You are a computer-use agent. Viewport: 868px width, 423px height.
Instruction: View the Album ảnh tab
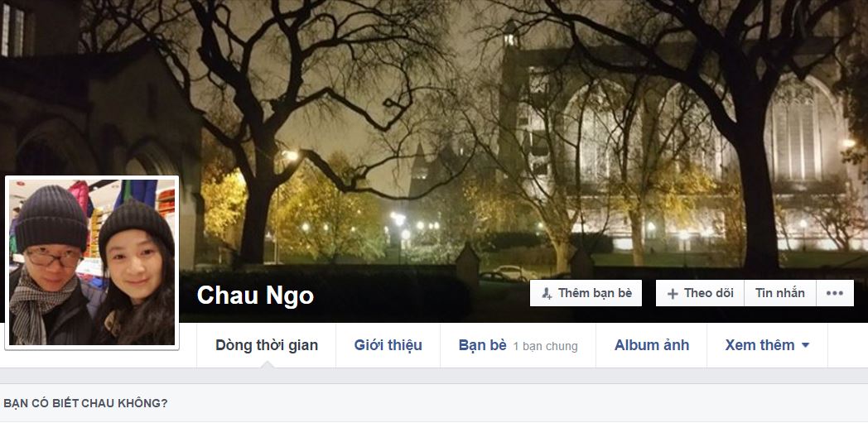pyautogui.click(x=652, y=345)
